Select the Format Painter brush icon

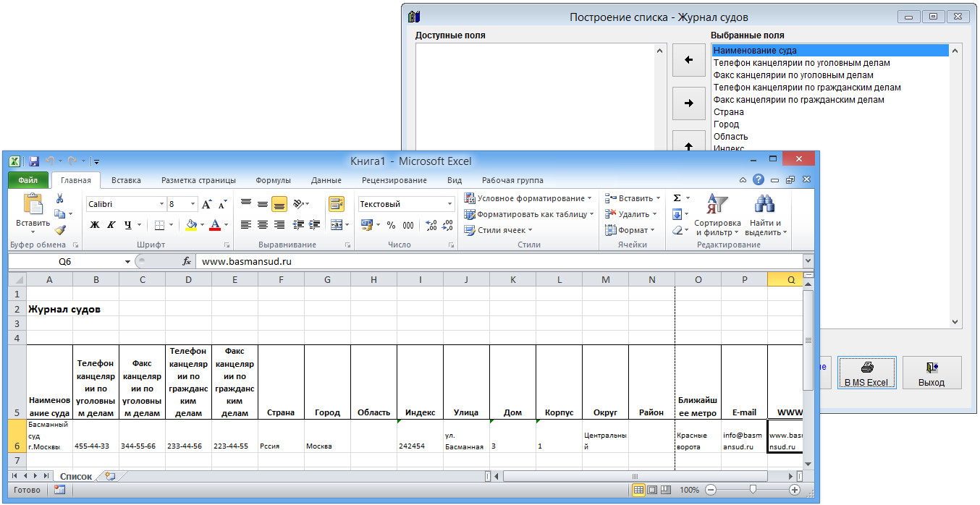click(x=60, y=230)
